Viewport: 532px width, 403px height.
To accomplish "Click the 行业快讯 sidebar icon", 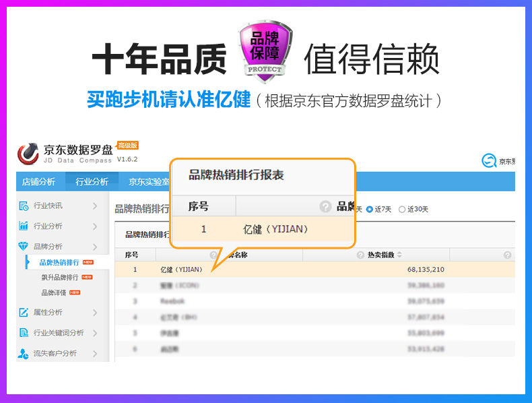I will pos(24,206).
